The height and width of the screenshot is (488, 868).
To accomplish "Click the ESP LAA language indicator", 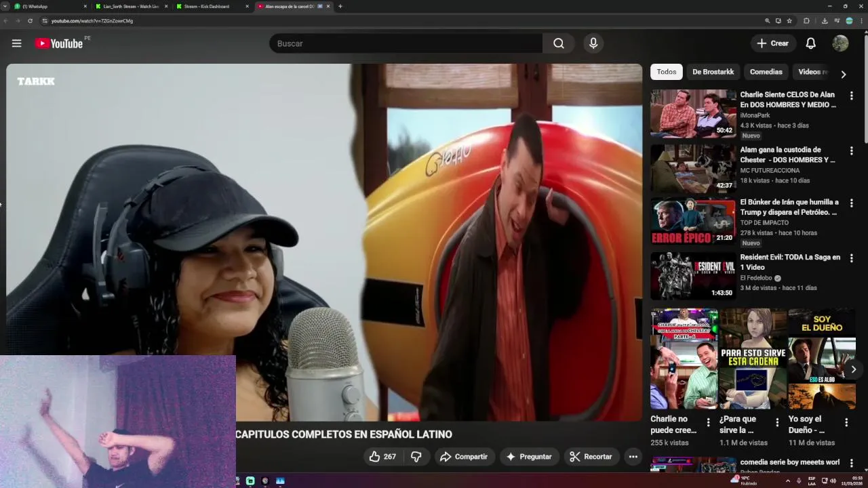I will [x=812, y=481].
